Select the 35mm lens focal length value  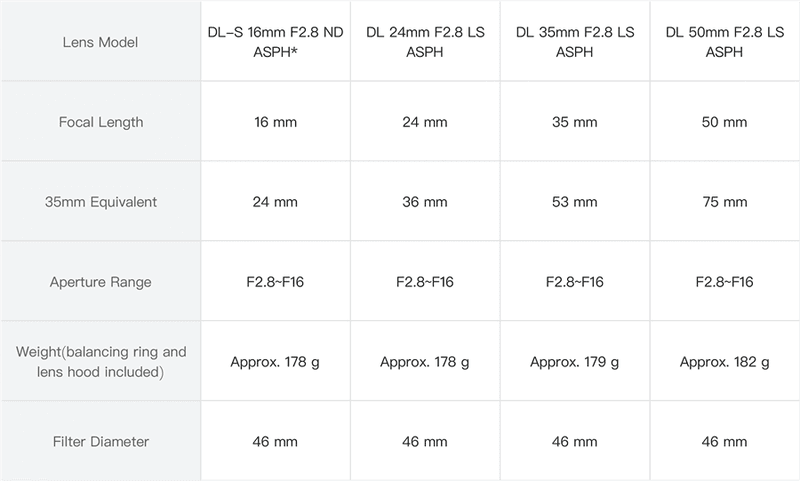tap(575, 122)
